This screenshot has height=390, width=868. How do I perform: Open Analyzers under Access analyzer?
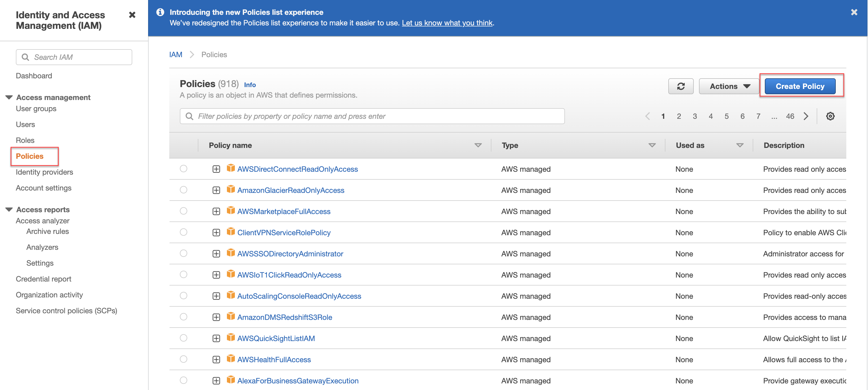(x=42, y=247)
